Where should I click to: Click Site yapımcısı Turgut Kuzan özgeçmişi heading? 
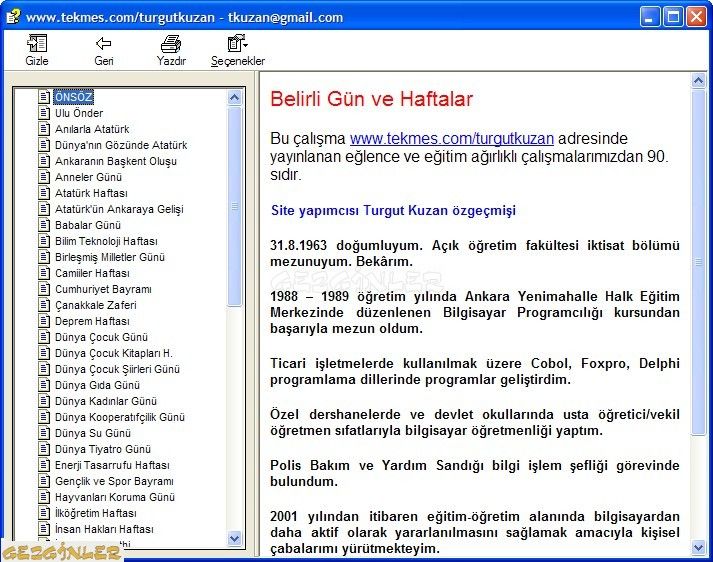[x=393, y=211]
